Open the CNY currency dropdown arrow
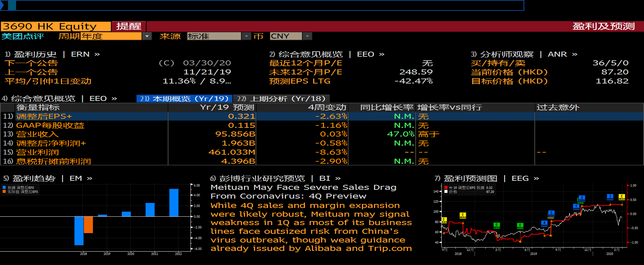Image resolution: width=644 pixels, height=265 pixels. (307, 36)
